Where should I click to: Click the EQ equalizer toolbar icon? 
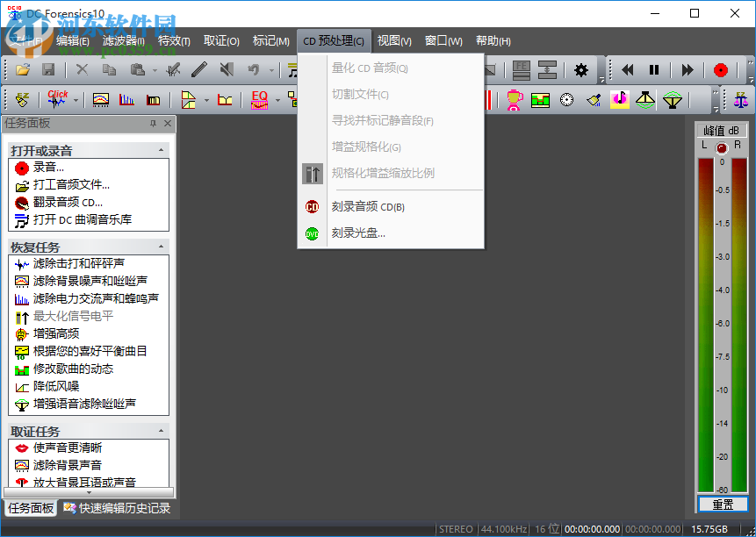click(259, 100)
